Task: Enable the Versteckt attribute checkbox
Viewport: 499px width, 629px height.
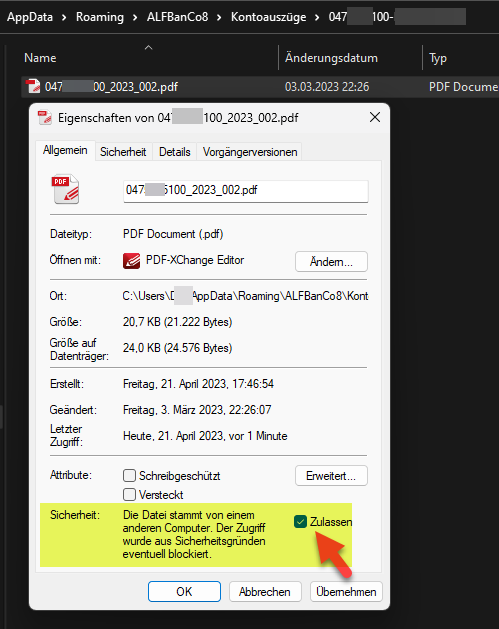Action: [x=129, y=494]
